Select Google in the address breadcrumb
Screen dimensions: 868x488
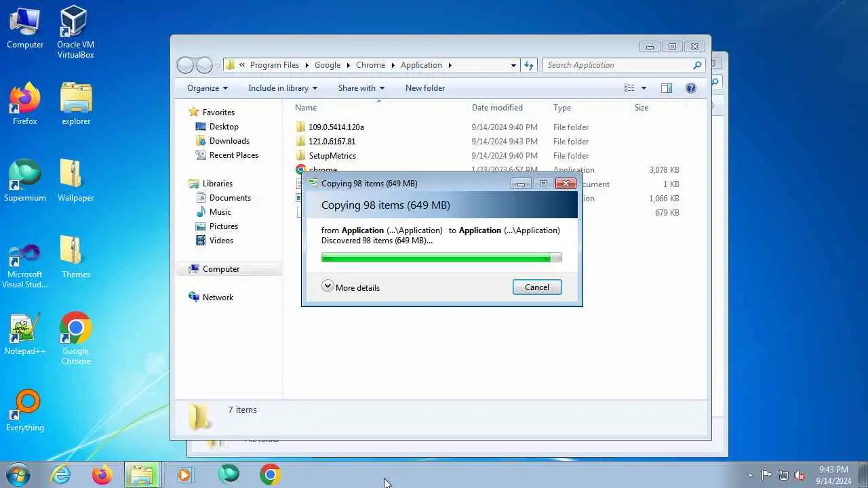[x=327, y=65]
